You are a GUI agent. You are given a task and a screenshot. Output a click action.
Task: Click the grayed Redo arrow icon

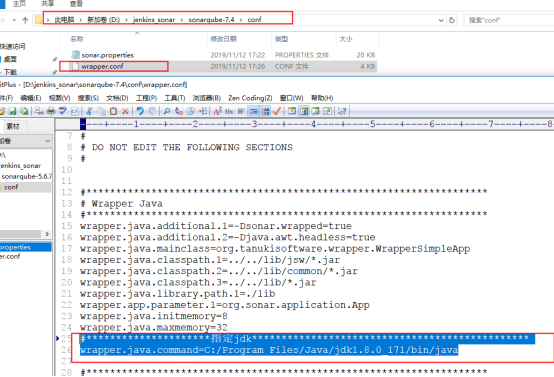click(152, 111)
